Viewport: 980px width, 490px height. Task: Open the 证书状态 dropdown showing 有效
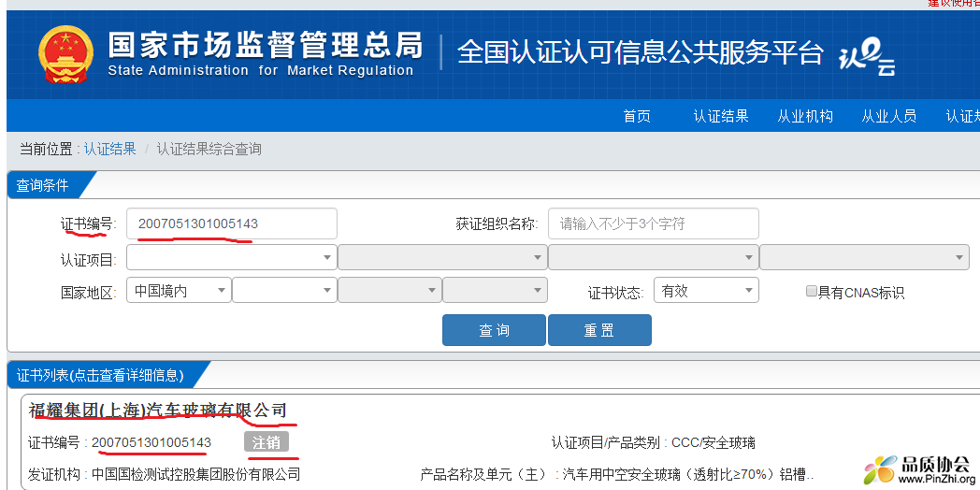[706, 290]
